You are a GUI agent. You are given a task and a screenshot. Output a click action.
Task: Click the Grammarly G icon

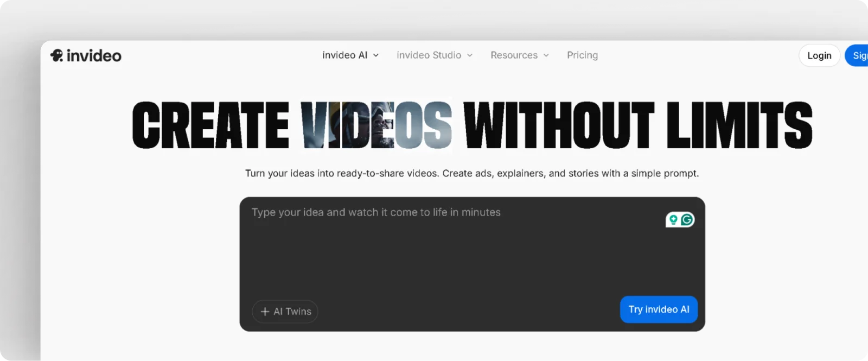pos(687,220)
